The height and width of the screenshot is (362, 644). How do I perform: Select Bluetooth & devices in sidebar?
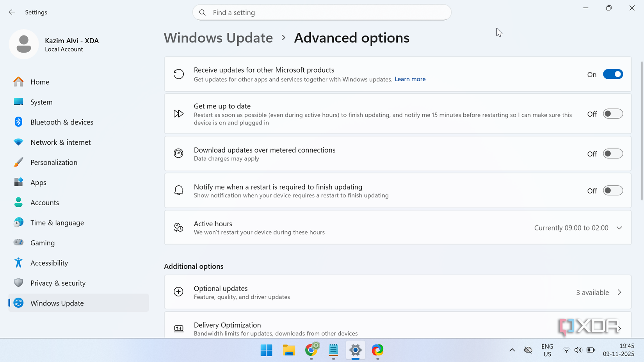[x=62, y=122]
